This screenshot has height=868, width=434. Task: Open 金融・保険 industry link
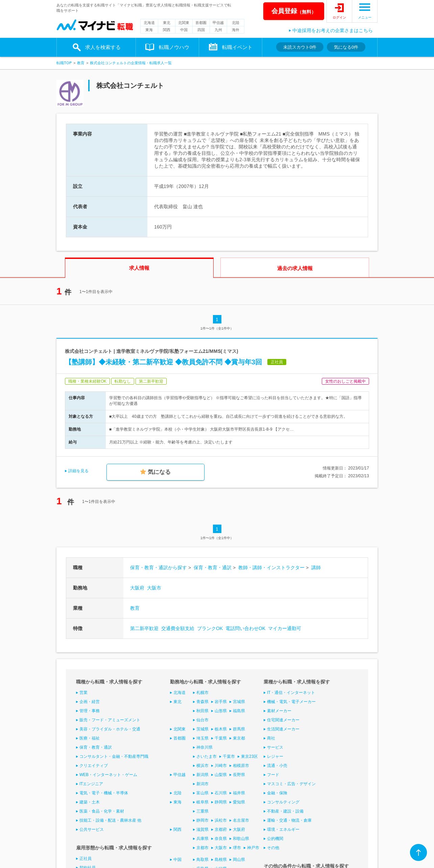pyautogui.click(x=275, y=793)
